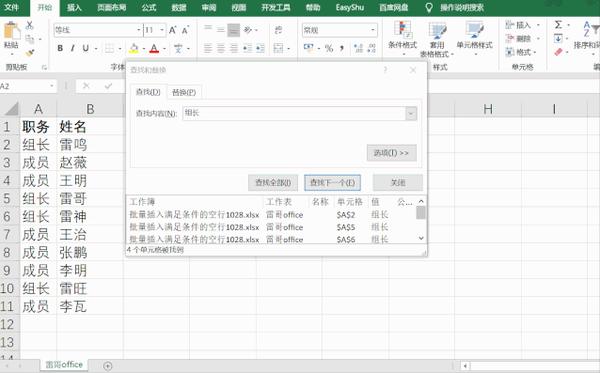Open the font size dropdown

[x=162, y=30]
